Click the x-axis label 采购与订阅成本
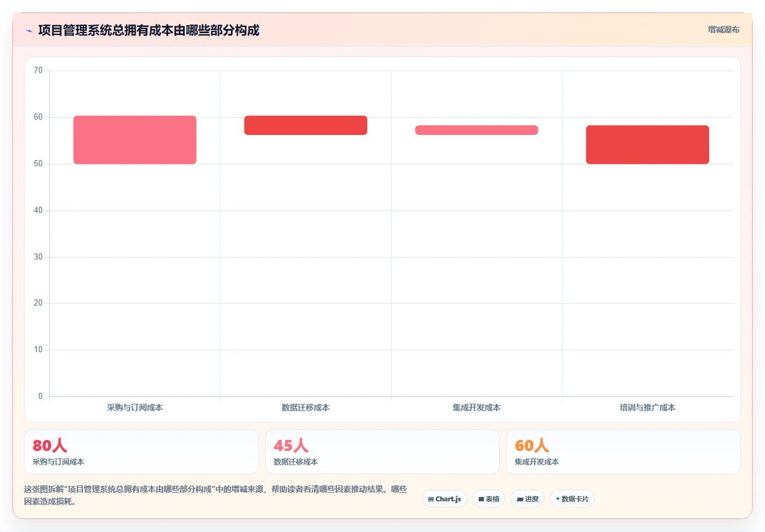 click(x=134, y=407)
